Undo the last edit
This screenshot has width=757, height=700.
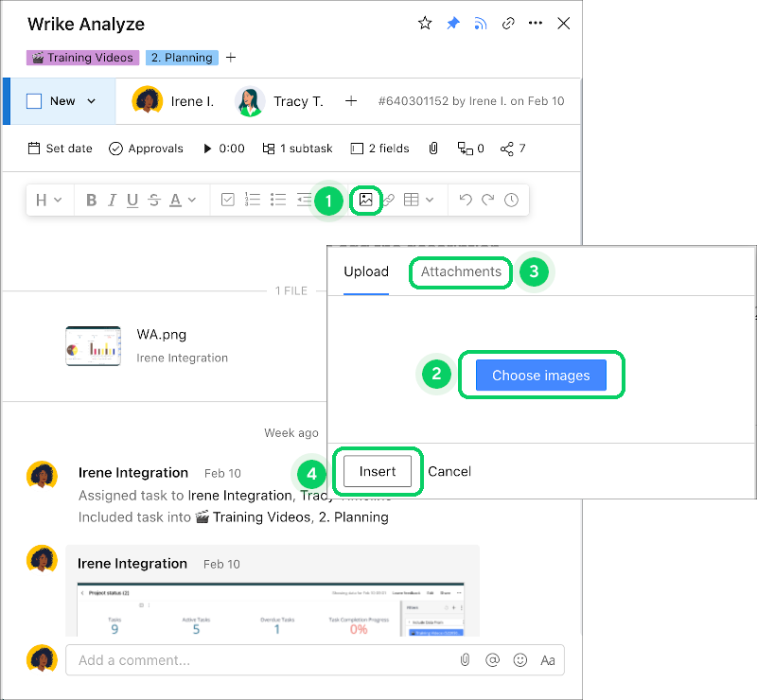point(466,200)
